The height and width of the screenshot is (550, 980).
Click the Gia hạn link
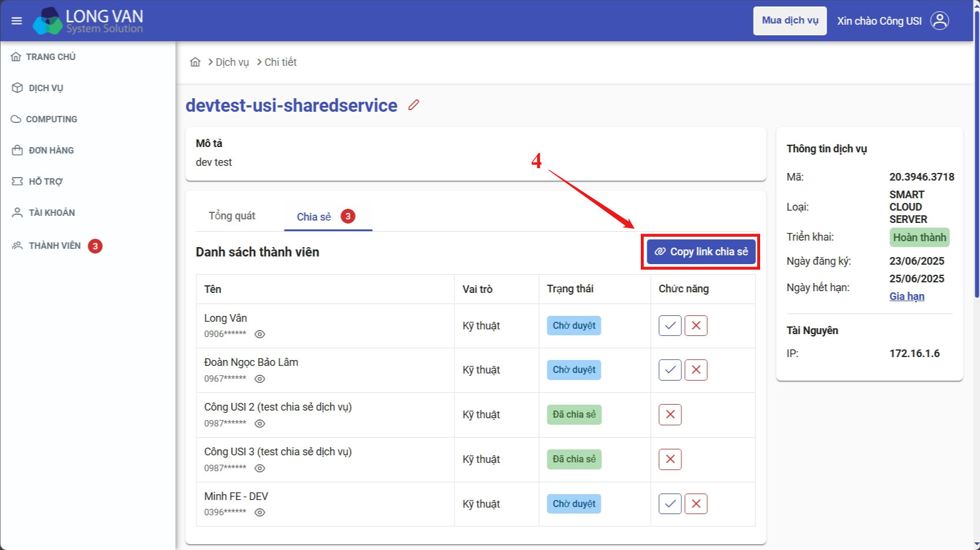907,296
